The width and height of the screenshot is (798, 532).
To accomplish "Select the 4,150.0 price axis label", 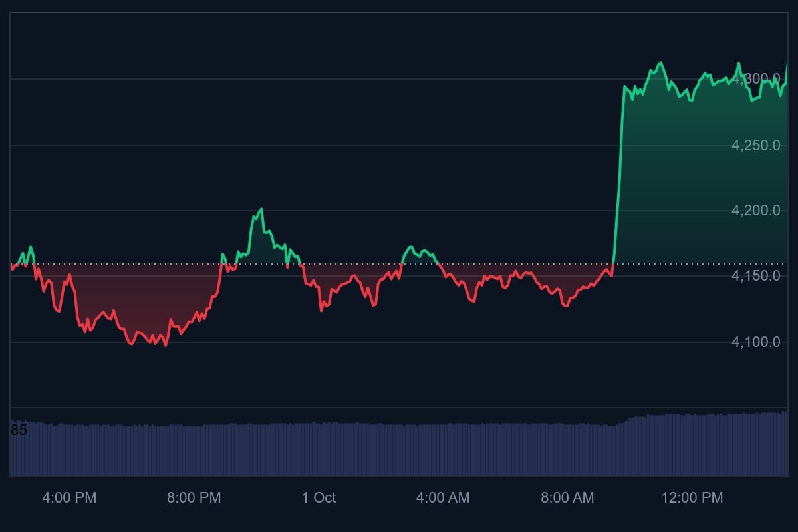I will coord(756,276).
